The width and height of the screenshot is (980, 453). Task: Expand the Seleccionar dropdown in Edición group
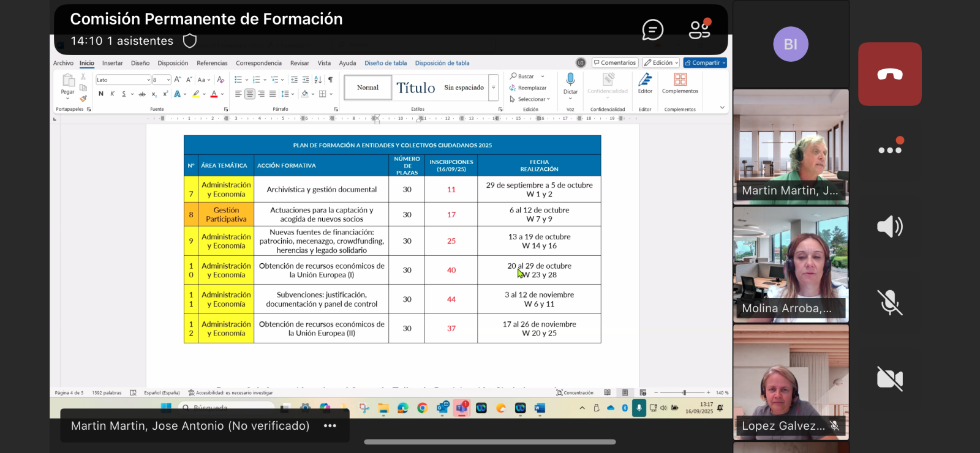point(530,99)
